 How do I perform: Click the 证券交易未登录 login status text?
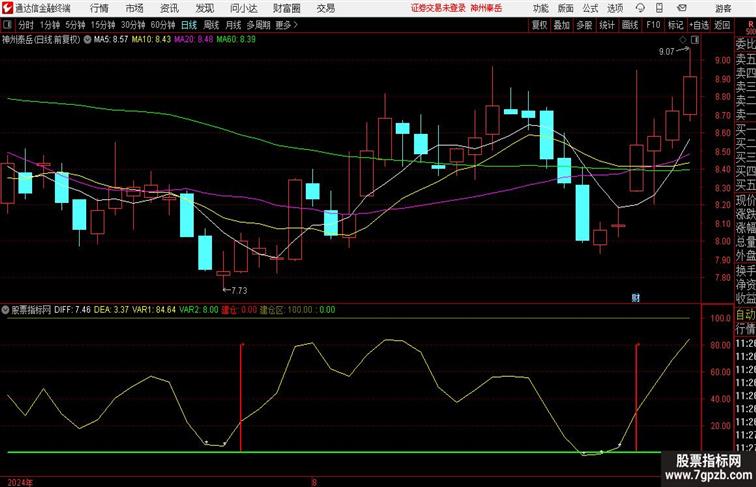tap(438, 8)
